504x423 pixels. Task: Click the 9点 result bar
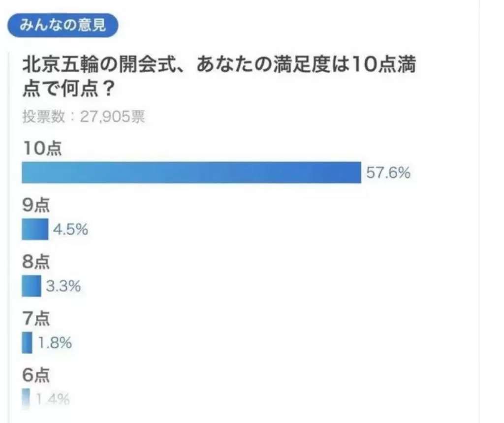pyautogui.click(x=35, y=229)
